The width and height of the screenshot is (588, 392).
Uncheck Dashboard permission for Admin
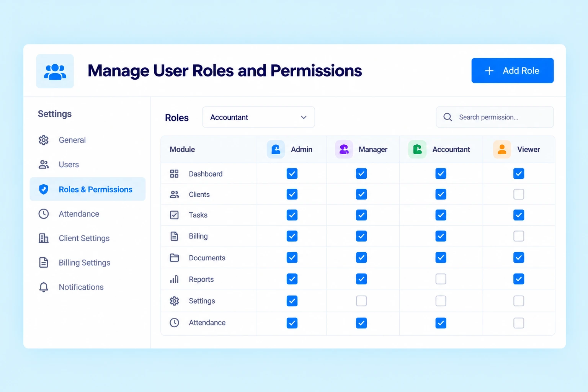292,174
